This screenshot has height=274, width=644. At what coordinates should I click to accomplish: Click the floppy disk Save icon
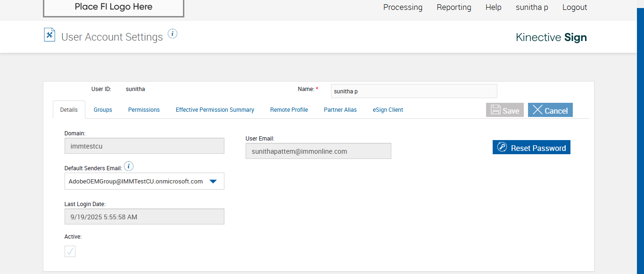[495, 110]
